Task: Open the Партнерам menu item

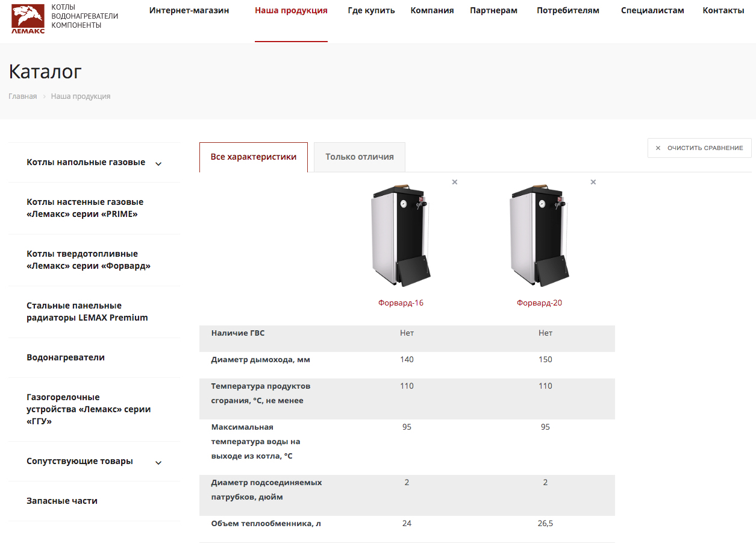Action: tap(493, 10)
